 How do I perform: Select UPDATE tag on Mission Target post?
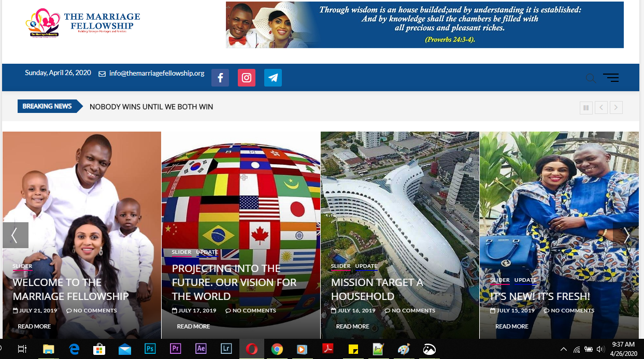366,266
